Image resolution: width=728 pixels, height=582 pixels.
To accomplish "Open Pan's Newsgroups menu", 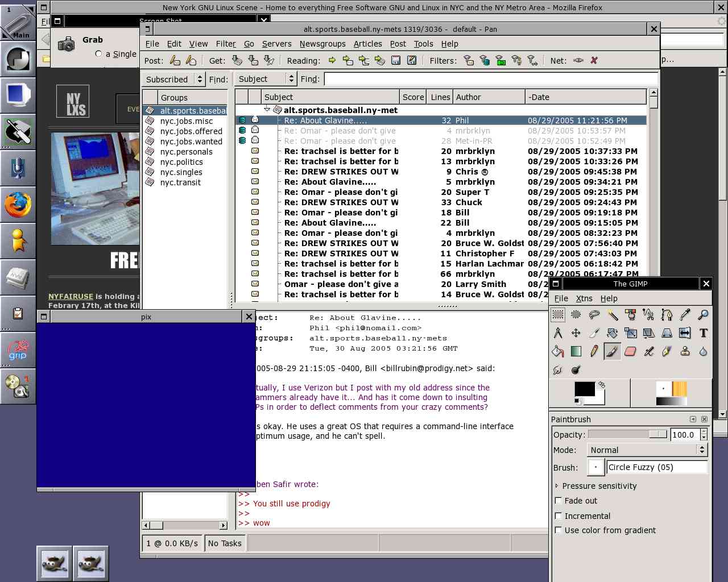I will [x=322, y=44].
